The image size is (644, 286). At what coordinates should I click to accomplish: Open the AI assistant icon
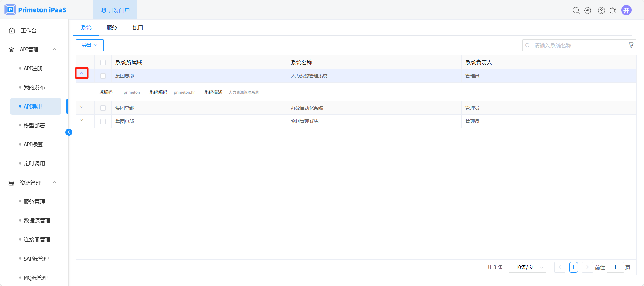588,10
